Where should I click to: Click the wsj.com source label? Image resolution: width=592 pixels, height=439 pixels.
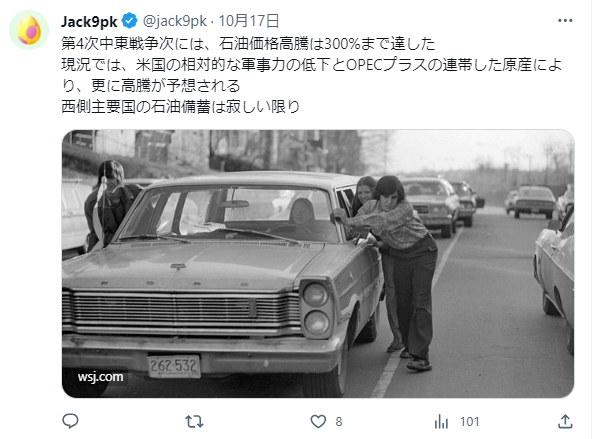[x=100, y=377]
